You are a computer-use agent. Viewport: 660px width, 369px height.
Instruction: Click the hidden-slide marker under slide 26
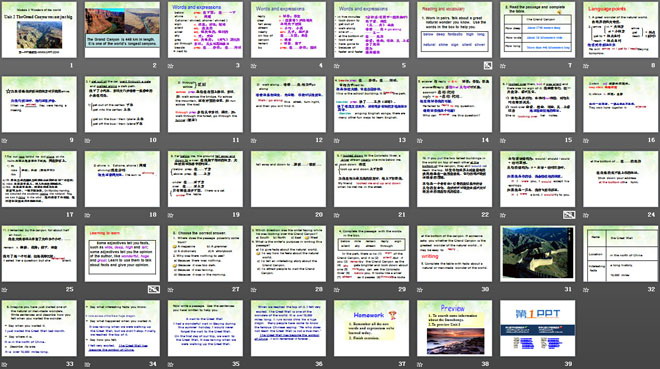point(154,289)
